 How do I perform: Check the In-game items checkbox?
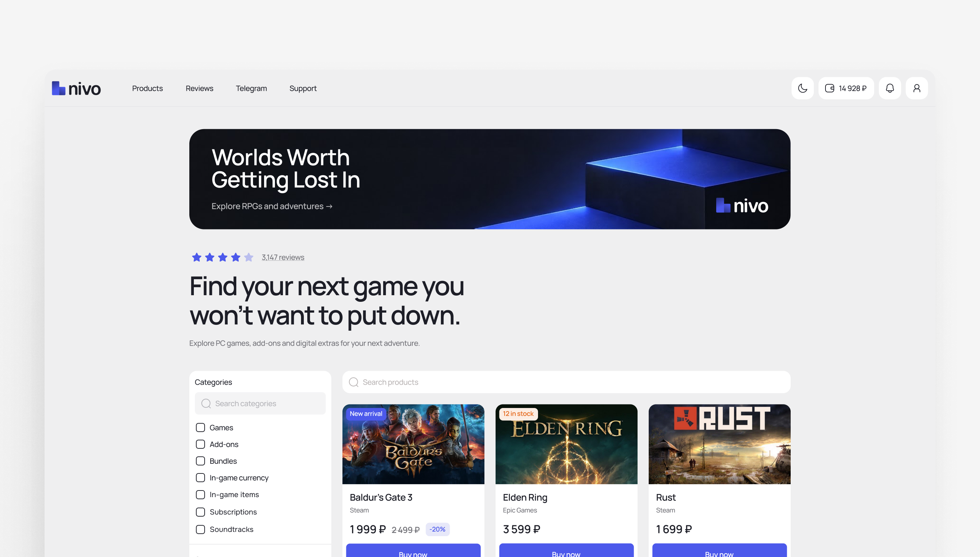coord(200,495)
